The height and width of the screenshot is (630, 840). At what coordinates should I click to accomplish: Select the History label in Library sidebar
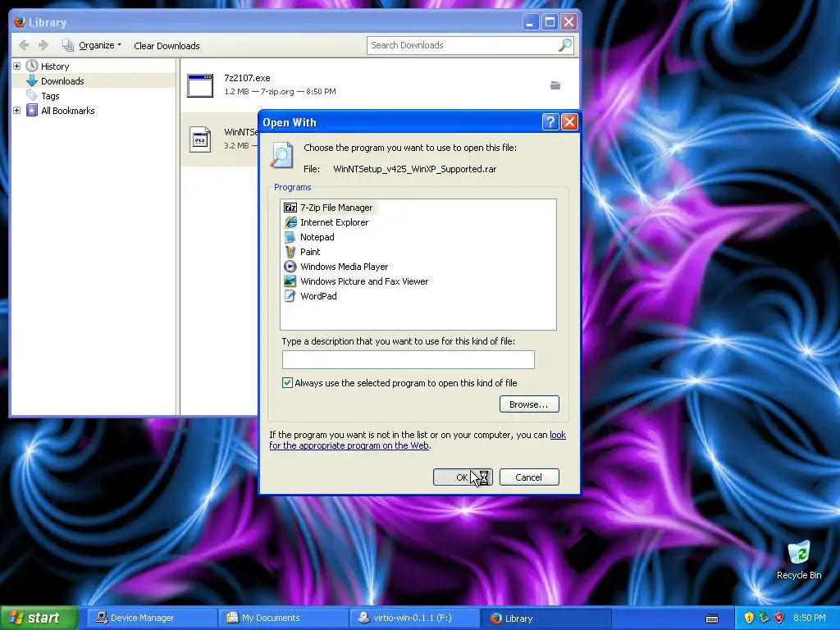[x=55, y=66]
